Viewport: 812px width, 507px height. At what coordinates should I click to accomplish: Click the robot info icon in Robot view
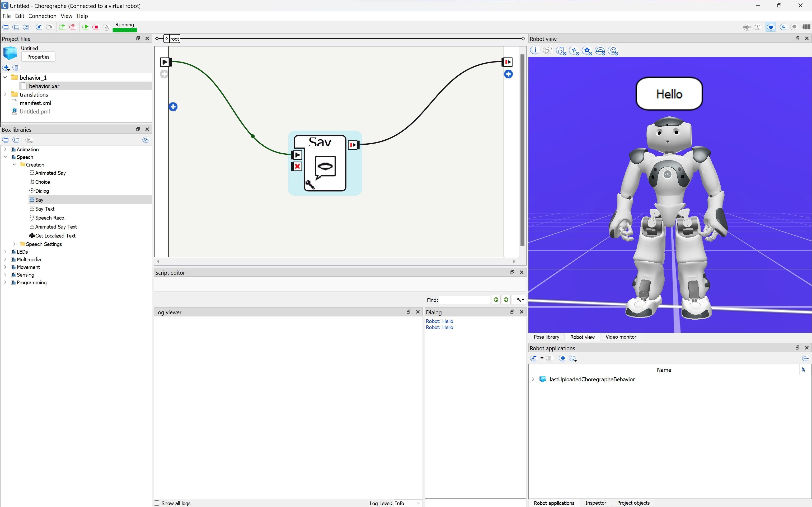[535, 51]
